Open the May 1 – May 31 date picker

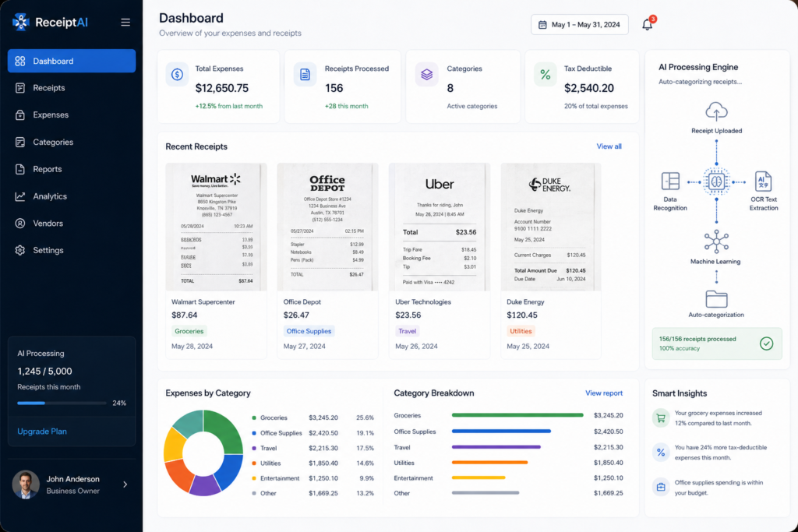(579, 24)
